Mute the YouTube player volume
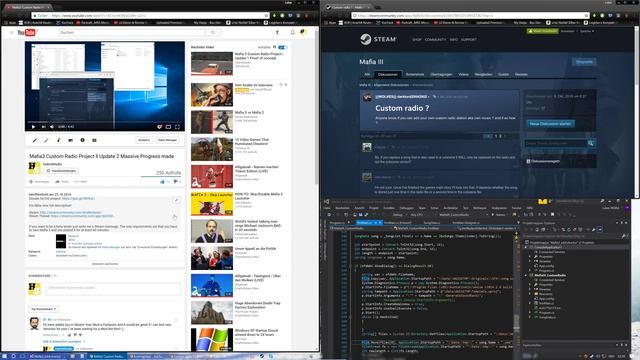This screenshot has width=640, height=360. tap(52, 127)
